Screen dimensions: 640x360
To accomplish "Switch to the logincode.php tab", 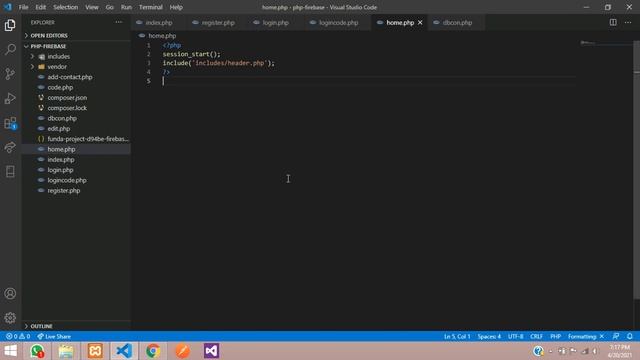I will coord(338,22).
